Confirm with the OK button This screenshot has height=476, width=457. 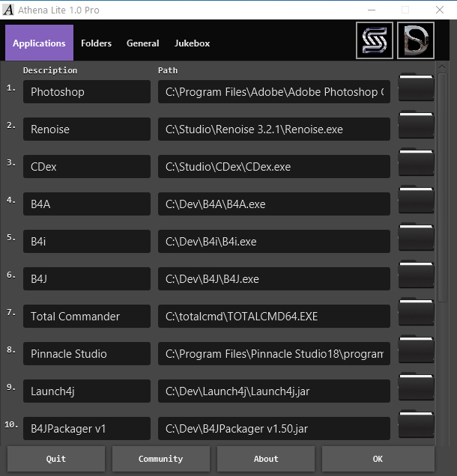click(x=378, y=459)
